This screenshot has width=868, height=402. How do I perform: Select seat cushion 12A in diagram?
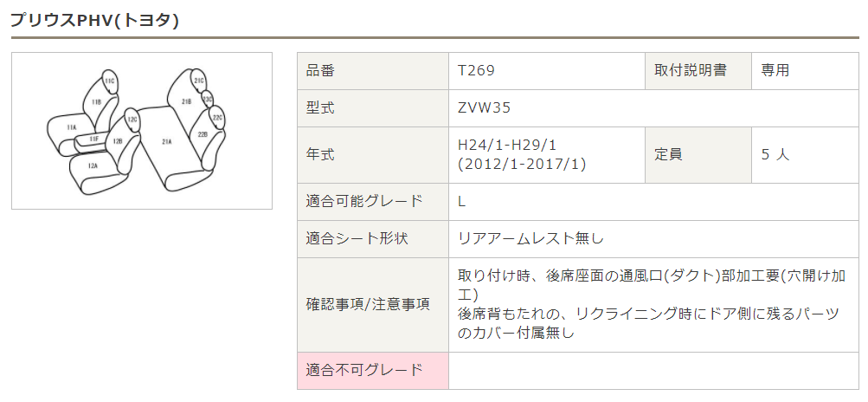tap(93, 164)
